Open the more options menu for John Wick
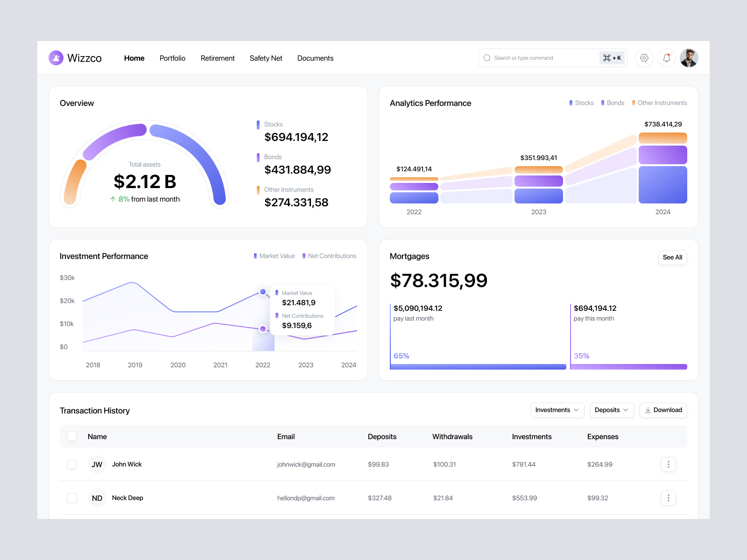Viewport: 747px width, 560px height. click(x=669, y=464)
